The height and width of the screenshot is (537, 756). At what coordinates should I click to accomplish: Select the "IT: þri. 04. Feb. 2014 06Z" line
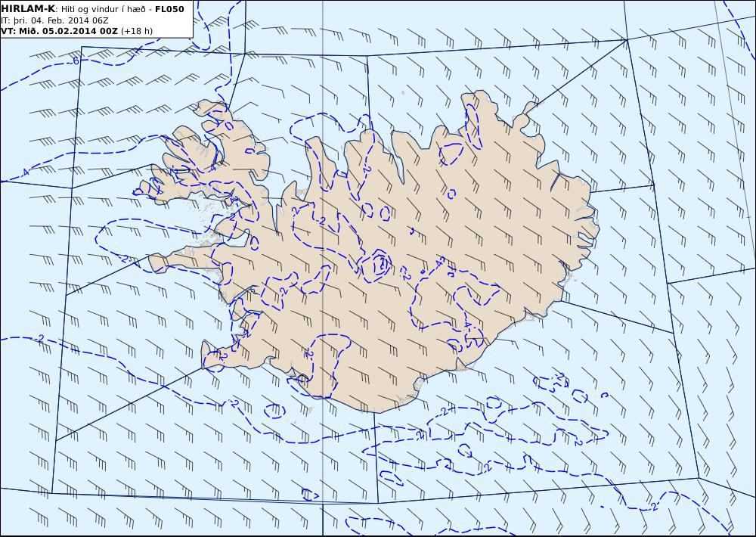click(x=54, y=20)
